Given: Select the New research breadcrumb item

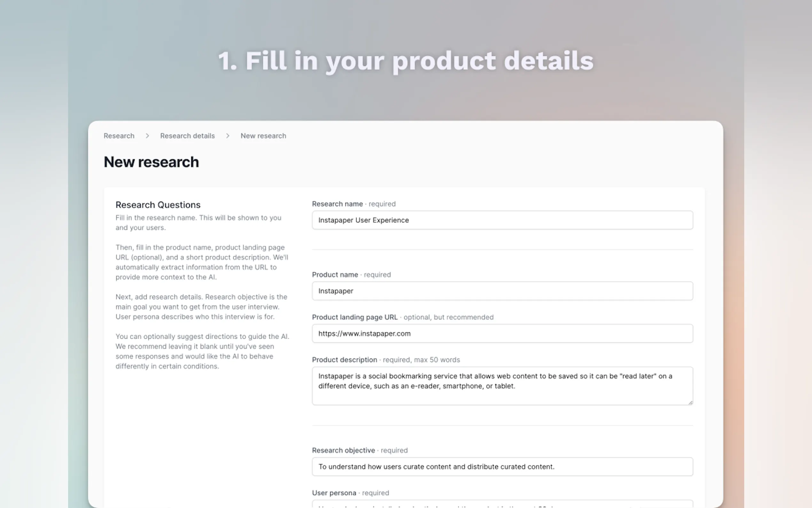Looking at the screenshot, I should coord(263,136).
